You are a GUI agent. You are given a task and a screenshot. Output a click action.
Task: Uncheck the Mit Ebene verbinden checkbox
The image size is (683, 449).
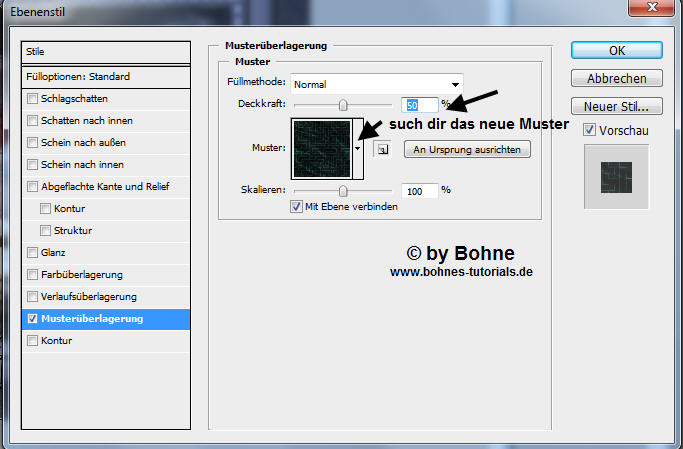tap(296, 207)
